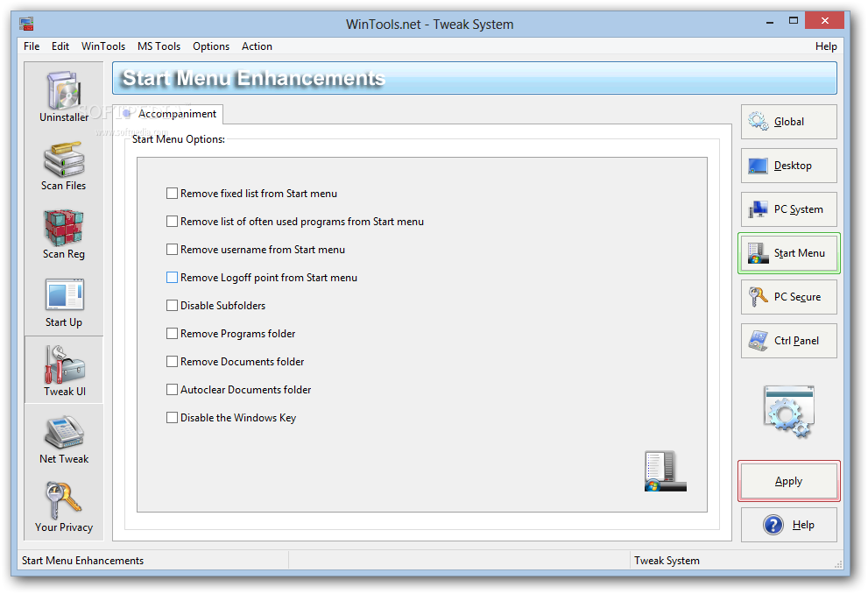The image size is (868, 594).
Task: Open the PC Secure section
Action: pyautogui.click(x=789, y=297)
